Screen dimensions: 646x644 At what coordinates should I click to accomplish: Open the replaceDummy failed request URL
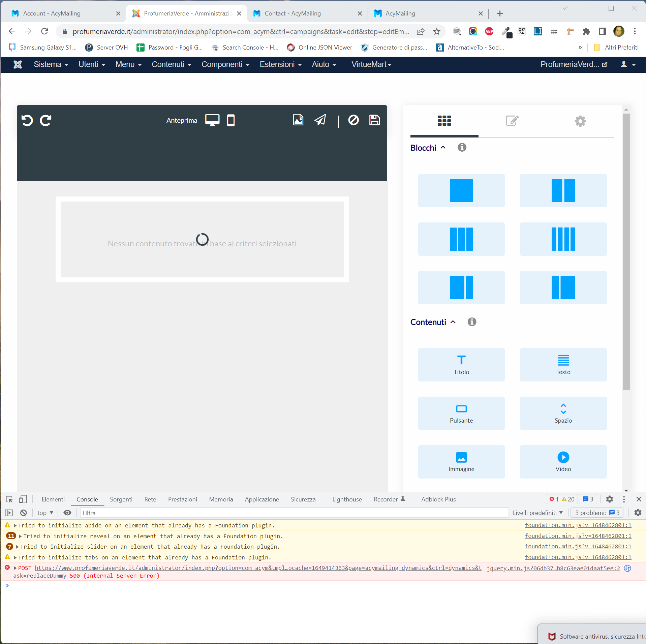[x=258, y=568]
